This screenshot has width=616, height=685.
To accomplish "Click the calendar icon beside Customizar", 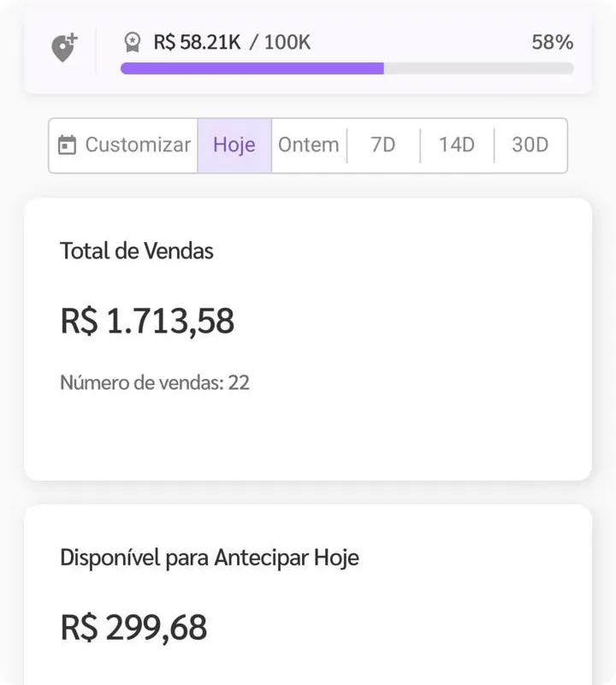I will (67, 145).
